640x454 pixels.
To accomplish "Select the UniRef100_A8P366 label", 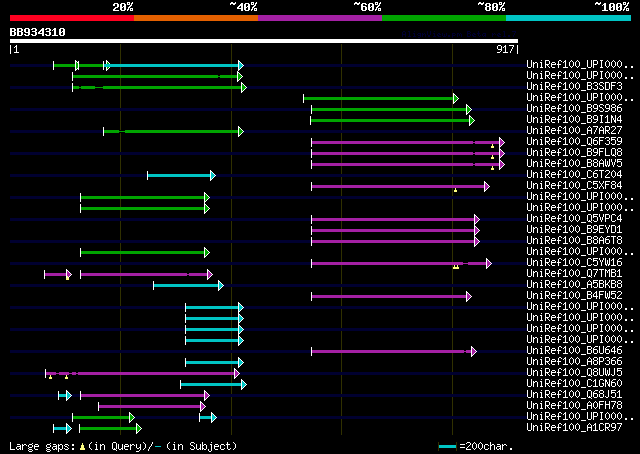I will (x=574, y=362).
